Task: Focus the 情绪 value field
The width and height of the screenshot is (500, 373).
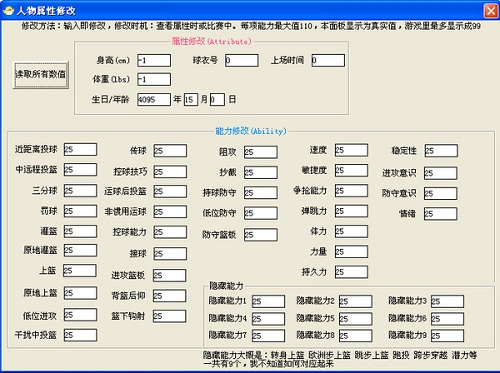Action: [440, 214]
